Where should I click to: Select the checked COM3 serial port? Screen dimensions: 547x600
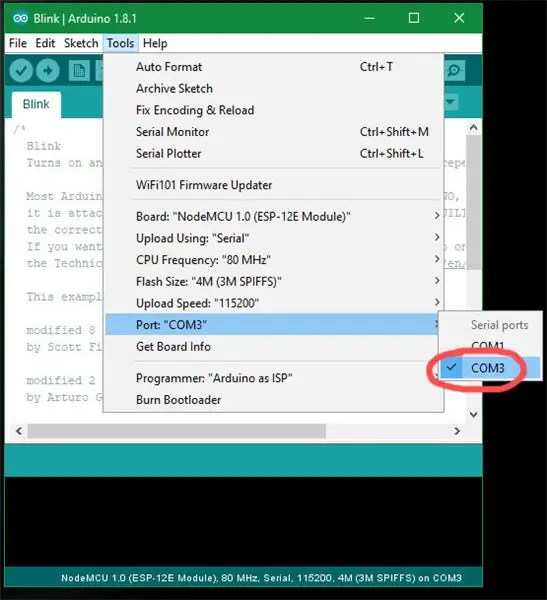pos(490,368)
